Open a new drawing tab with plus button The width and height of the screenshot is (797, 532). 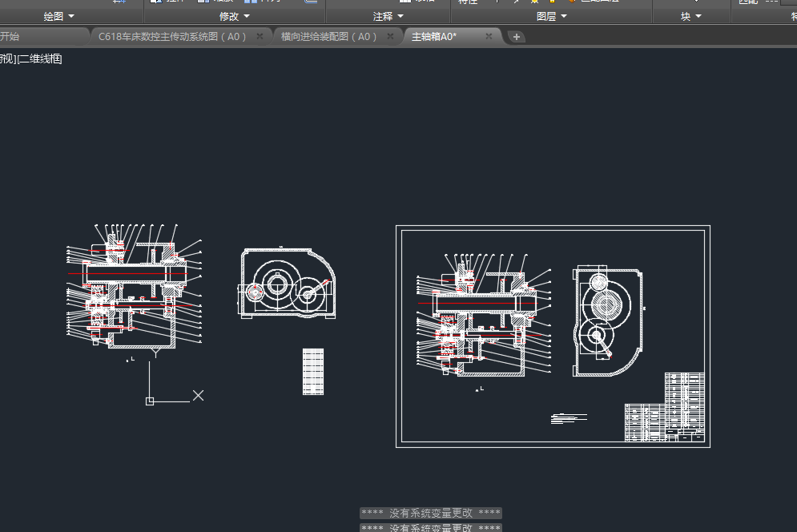(517, 37)
